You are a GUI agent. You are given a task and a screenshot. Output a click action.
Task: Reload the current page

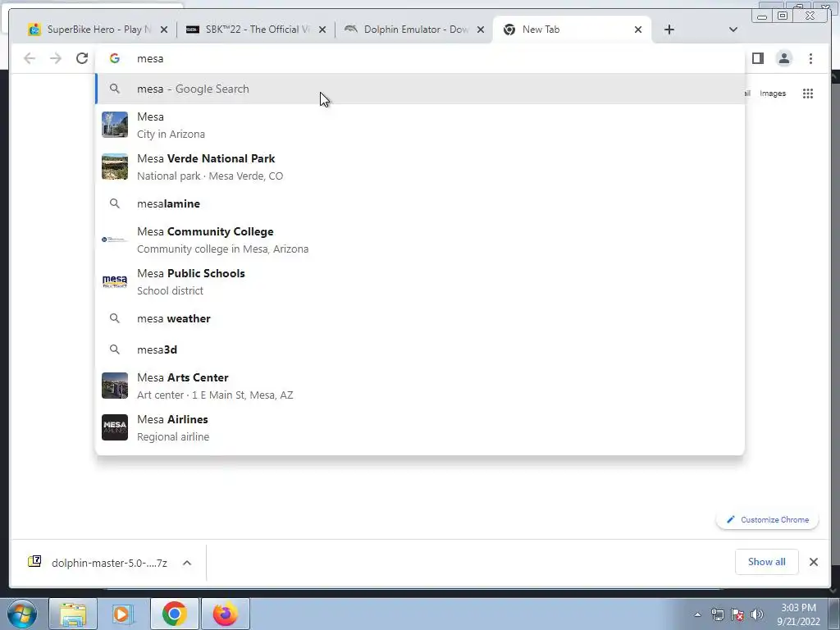[82, 58]
